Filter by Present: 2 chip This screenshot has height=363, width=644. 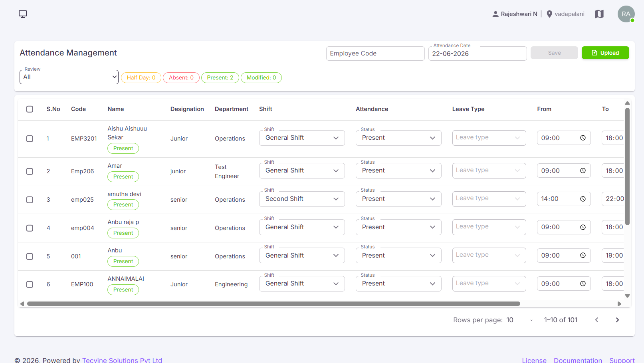tap(220, 77)
